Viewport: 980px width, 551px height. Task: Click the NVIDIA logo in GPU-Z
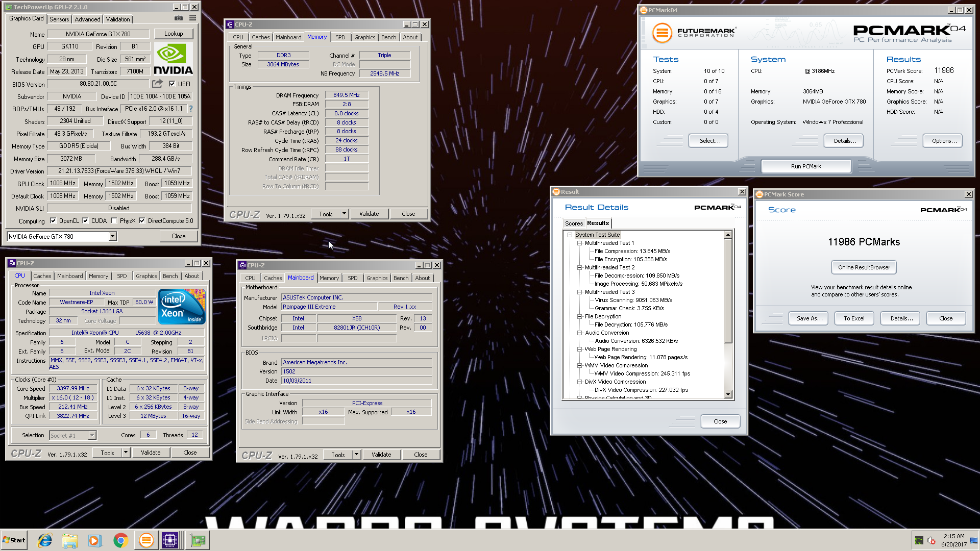(173, 59)
